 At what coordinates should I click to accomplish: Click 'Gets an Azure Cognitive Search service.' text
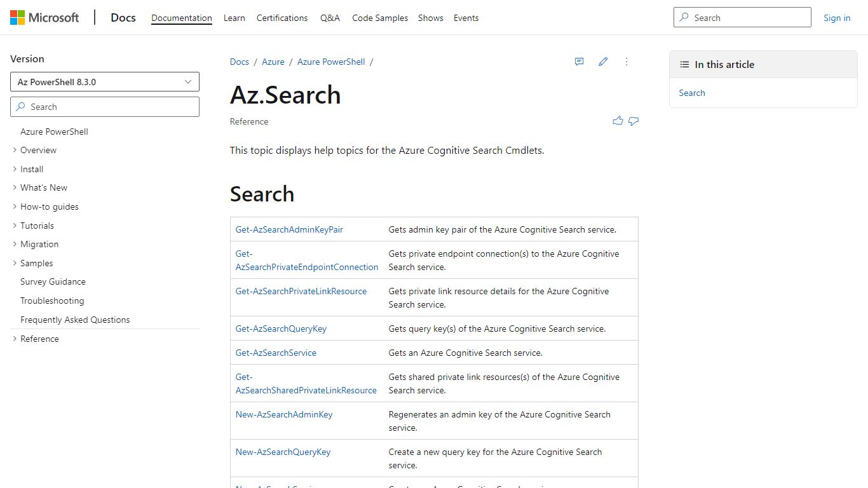pyautogui.click(x=466, y=353)
